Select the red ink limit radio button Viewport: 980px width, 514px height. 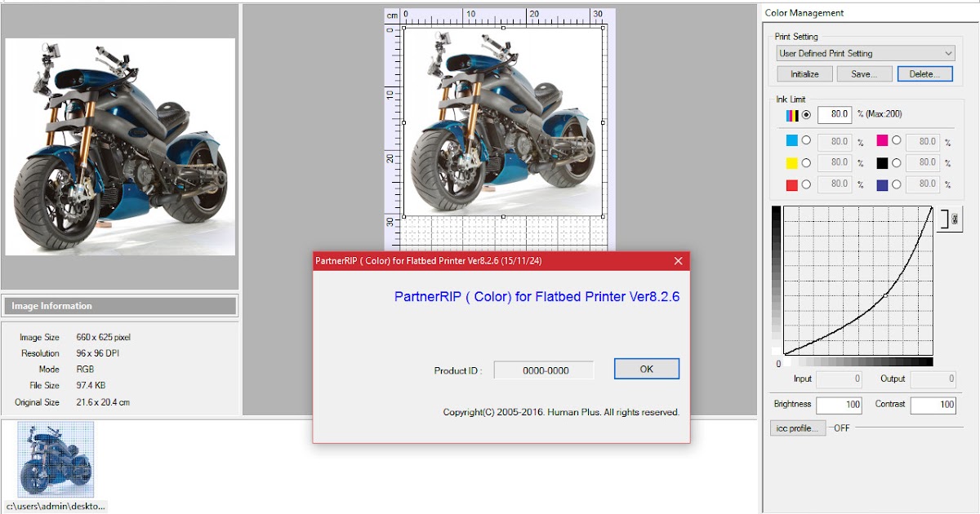[x=807, y=184]
